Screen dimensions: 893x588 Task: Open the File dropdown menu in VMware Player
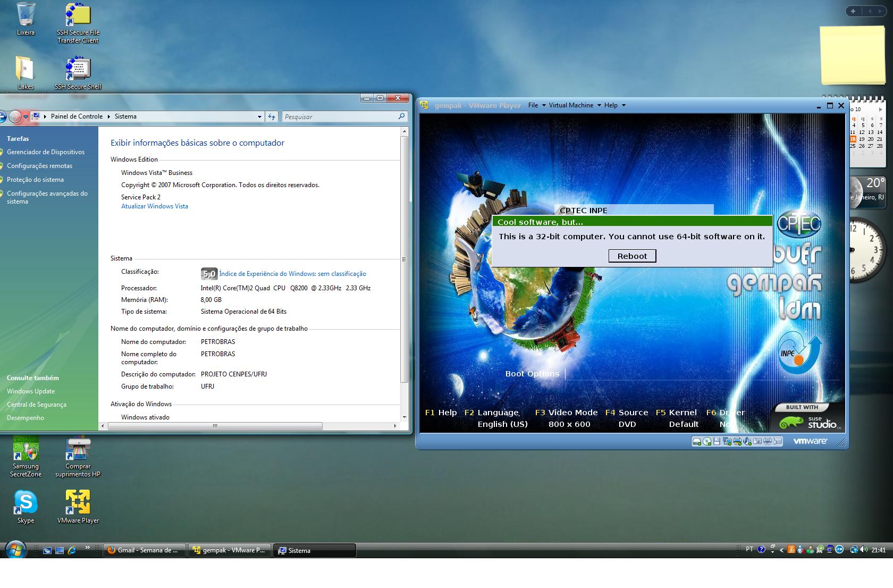pos(536,105)
